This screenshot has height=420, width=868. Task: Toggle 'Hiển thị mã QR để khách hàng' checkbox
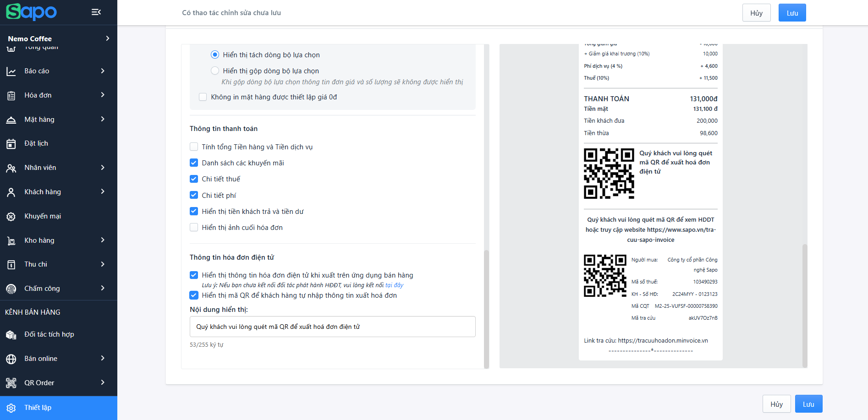pos(194,295)
